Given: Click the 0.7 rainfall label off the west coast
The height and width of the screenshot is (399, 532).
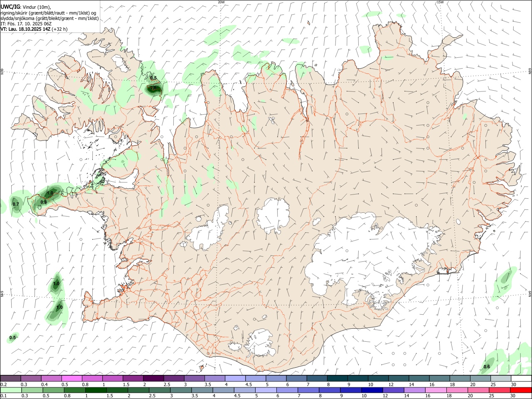Looking at the screenshot, I should tap(16, 204).
